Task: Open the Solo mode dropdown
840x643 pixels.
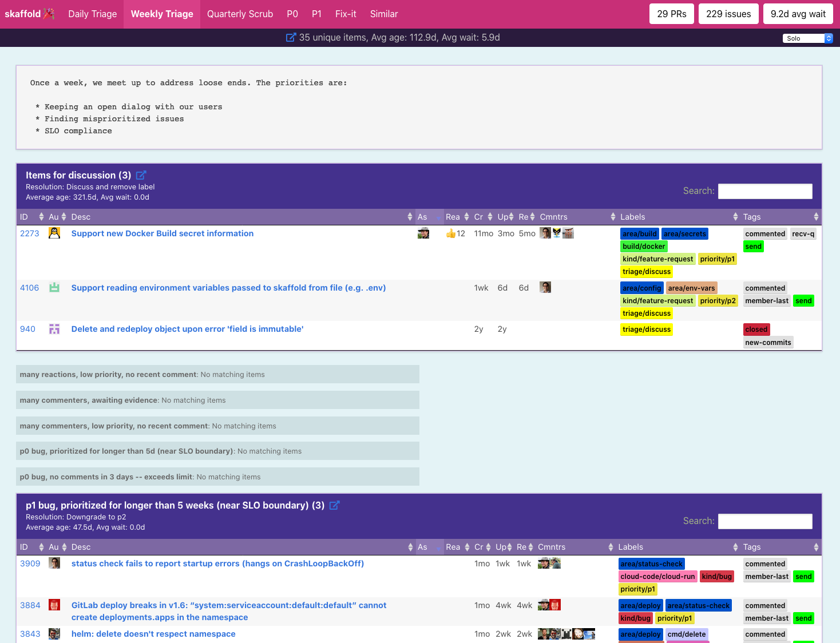Action: point(807,38)
